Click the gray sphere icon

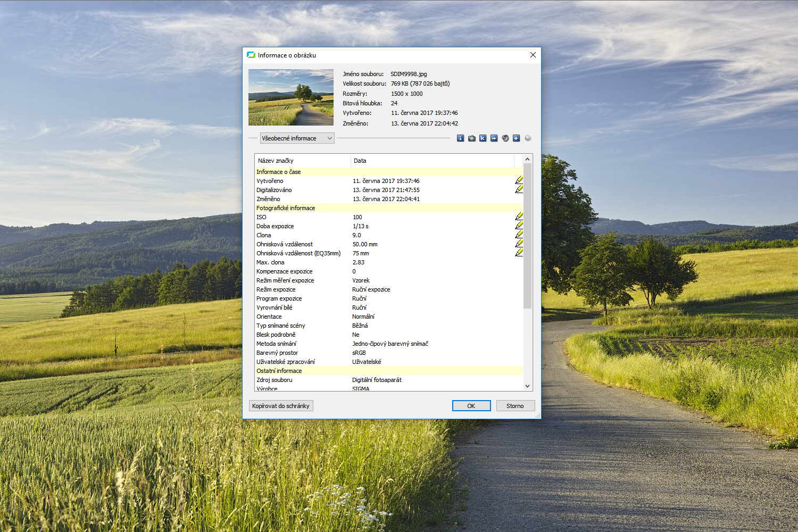(528, 138)
